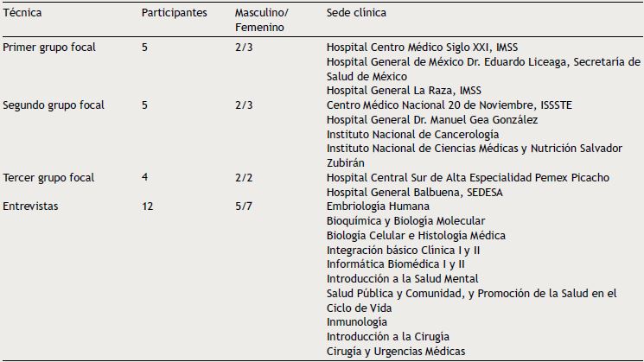
Task: Click Bioquímica y Biología Molecular entry
Action: [x=405, y=221]
